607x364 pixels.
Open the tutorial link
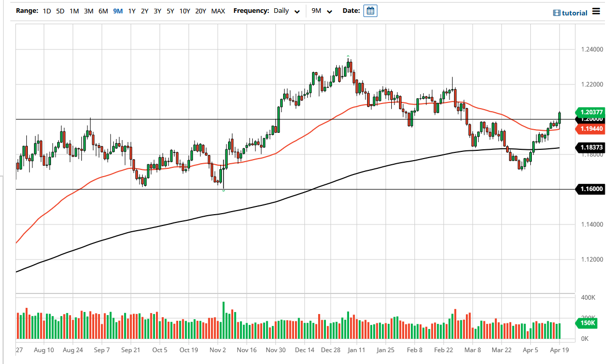(x=570, y=13)
